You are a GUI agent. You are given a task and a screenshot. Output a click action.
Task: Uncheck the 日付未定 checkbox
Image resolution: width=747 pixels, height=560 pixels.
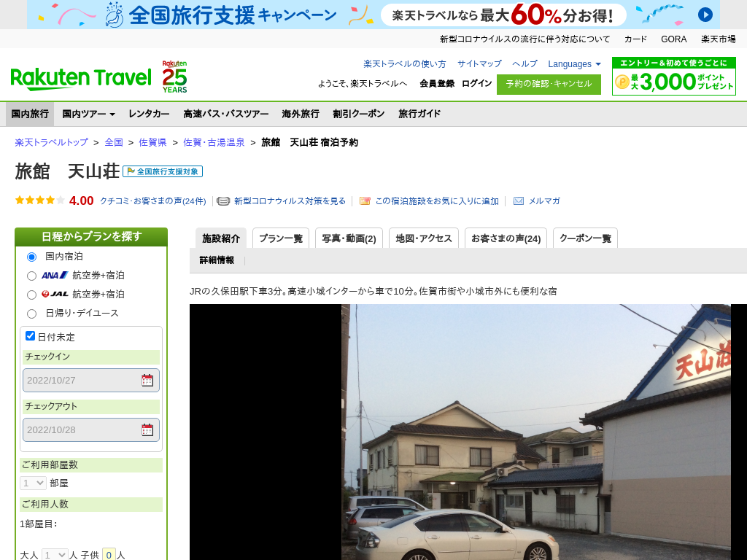coord(30,335)
